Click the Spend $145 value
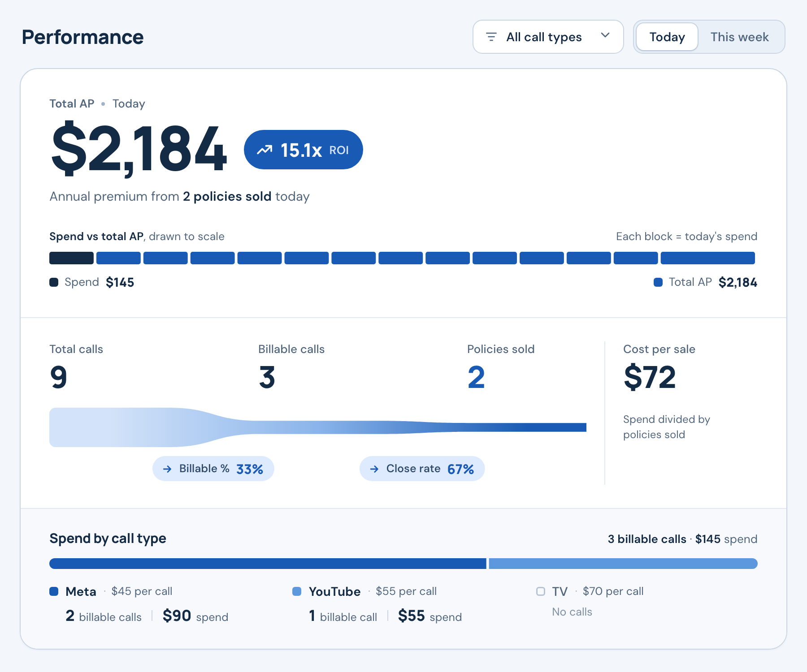This screenshot has height=672, width=807. pyautogui.click(x=120, y=282)
